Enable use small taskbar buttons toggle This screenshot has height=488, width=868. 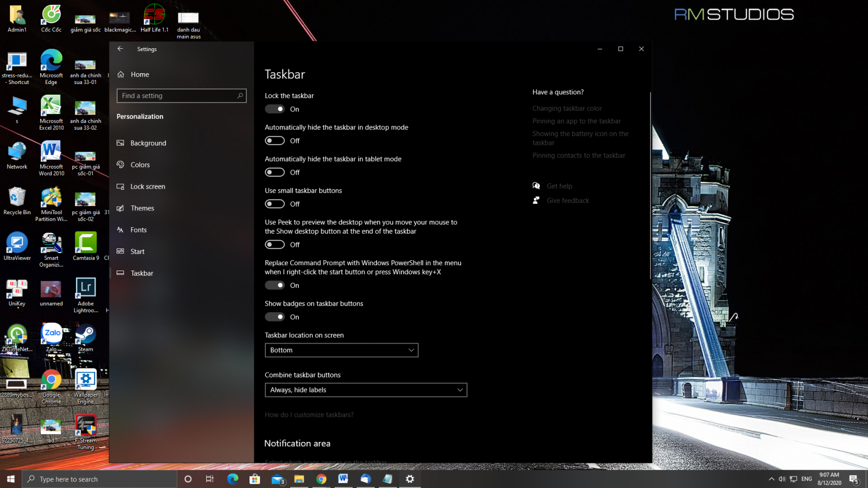coord(275,204)
